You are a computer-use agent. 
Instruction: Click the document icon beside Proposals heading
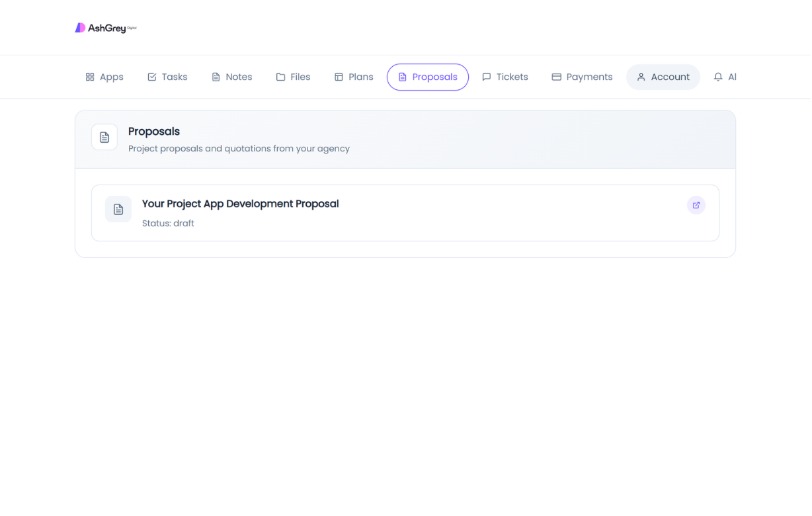[x=104, y=138]
